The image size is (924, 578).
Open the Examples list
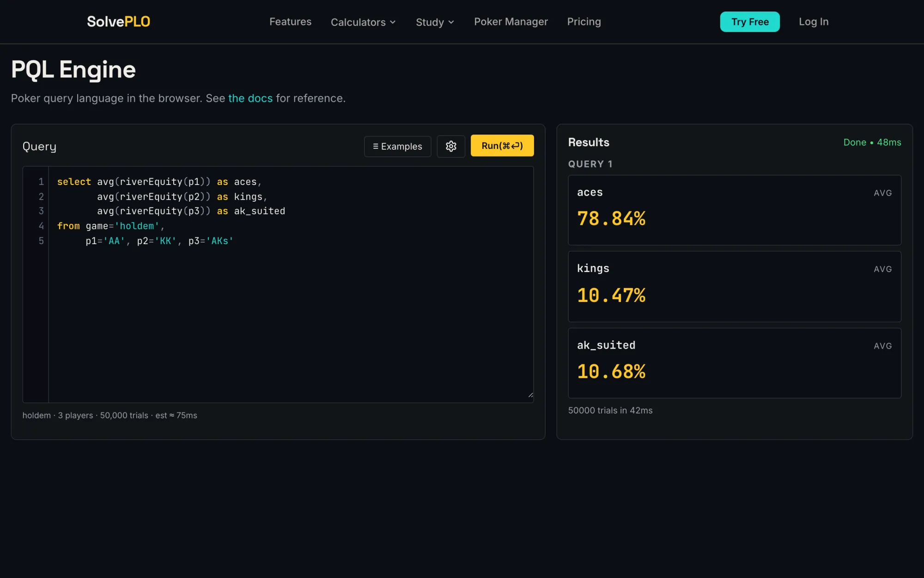click(397, 146)
